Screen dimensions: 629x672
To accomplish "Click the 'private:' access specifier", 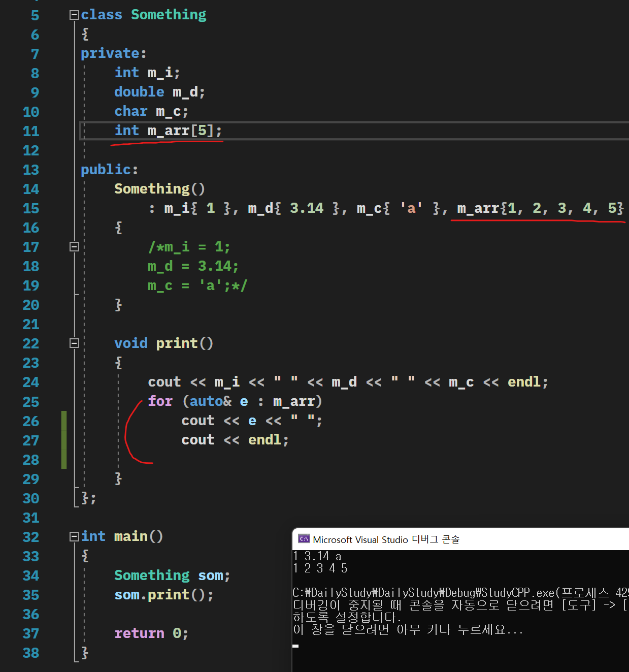I will point(114,53).
